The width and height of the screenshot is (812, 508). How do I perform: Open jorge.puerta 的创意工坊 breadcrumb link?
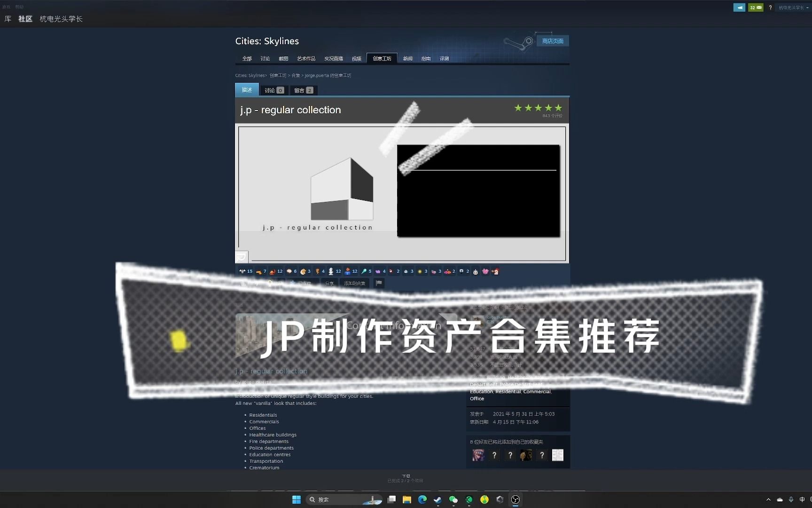(328, 75)
